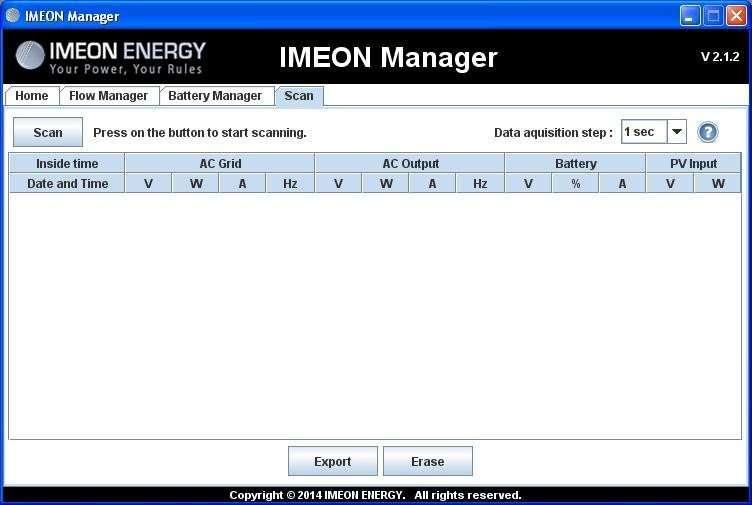This screenshot has width=752, height=505.
Task: Click the IMEON Energy logo
Action: 111,57
